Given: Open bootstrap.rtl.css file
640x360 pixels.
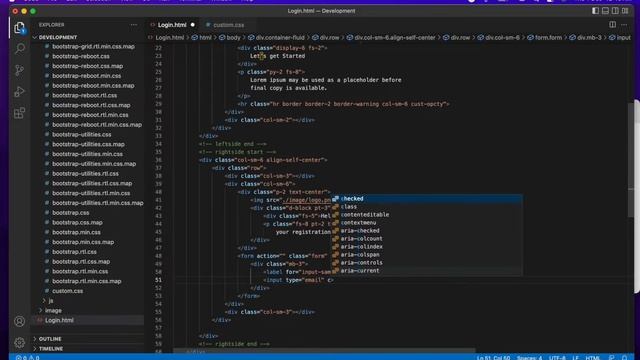Looking at the screenshot, I should 74,252.
